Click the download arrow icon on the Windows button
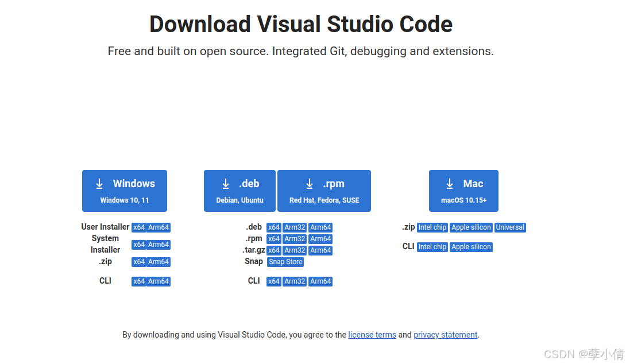This screenshot has height=364, width=626. [x=99, y=184]
